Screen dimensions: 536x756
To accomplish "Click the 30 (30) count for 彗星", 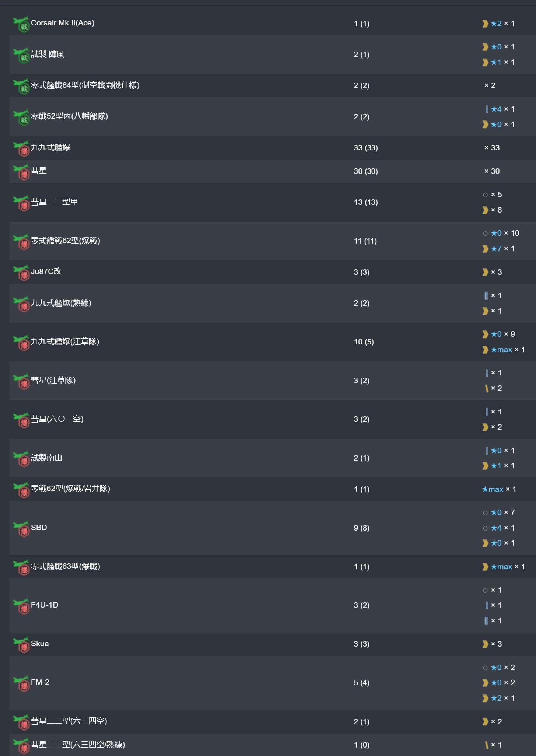I will [366, 171].
